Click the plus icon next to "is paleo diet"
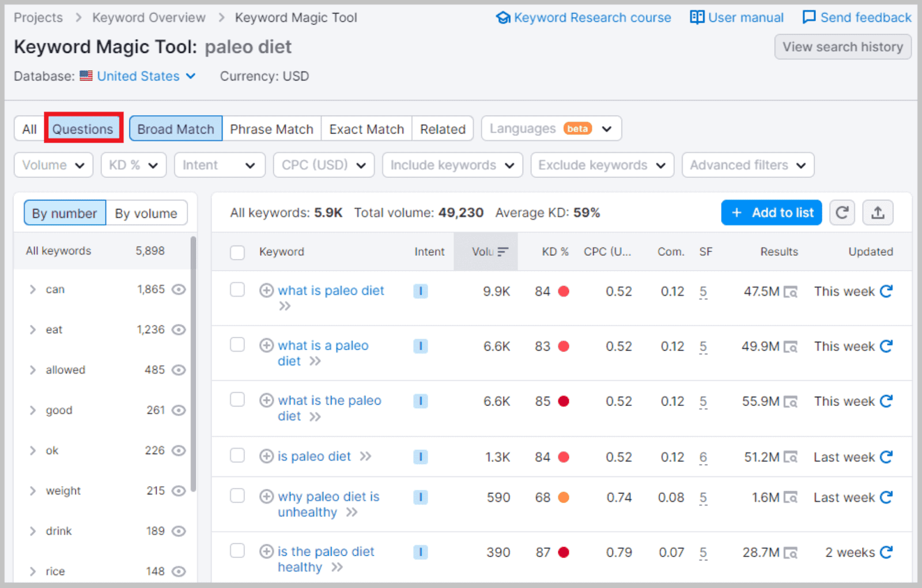Viewport: 922px width, 588px height. 267,456
